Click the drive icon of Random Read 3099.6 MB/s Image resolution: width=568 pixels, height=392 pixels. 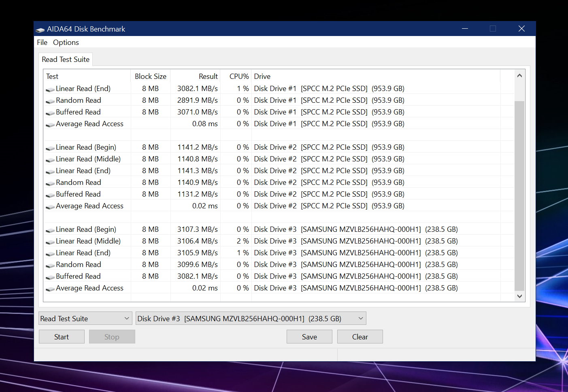(50, 265)
